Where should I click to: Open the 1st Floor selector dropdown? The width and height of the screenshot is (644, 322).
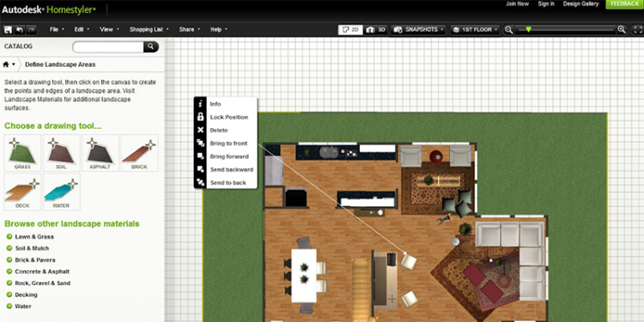475,29
